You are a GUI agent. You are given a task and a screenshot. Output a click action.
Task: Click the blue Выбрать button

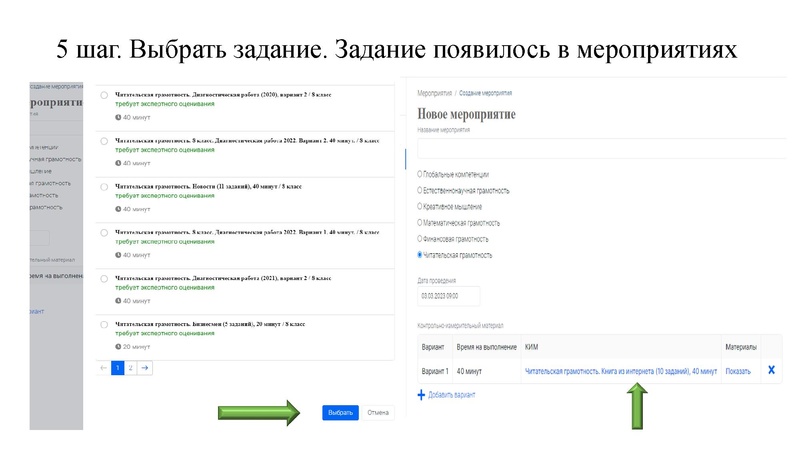point(340,412)
